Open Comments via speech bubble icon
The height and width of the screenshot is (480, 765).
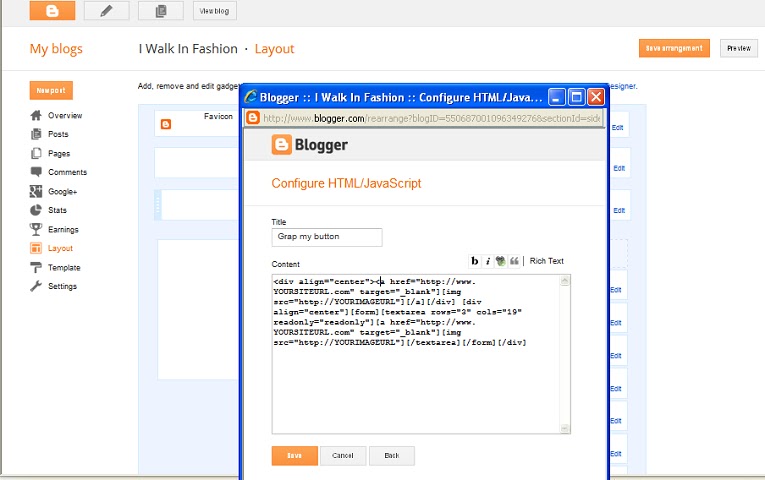tap(36, 172)
